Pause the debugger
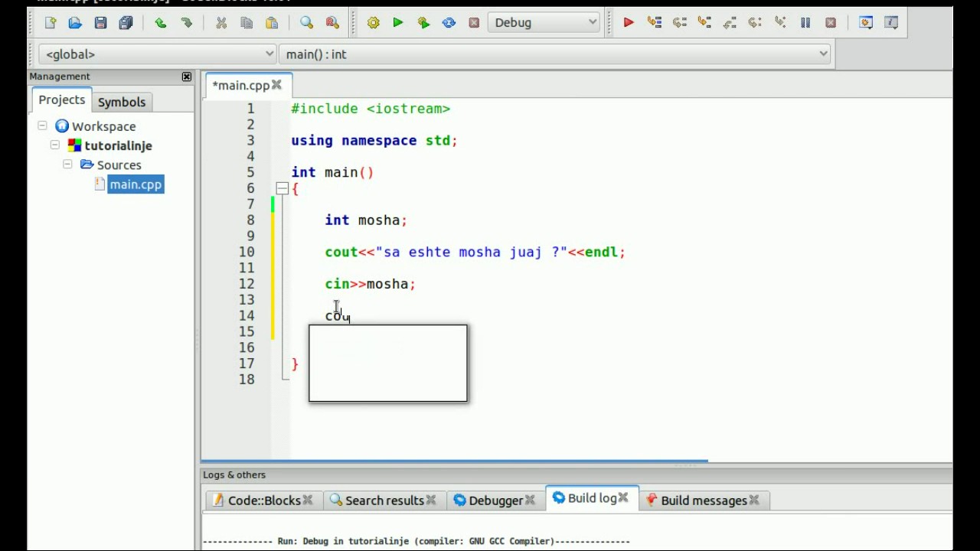This screenshot has height=551, width=980. coord(805,23)
